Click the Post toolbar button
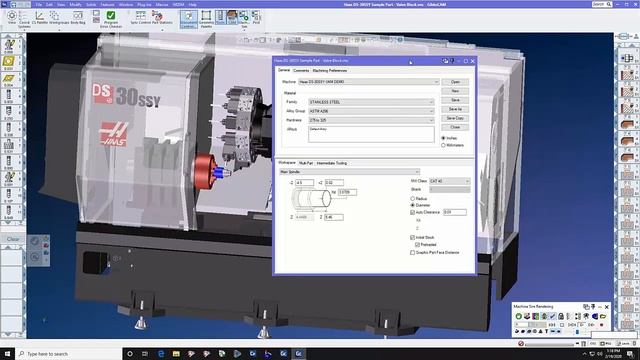Screen dimensions: 640x360 coord(256,18)
